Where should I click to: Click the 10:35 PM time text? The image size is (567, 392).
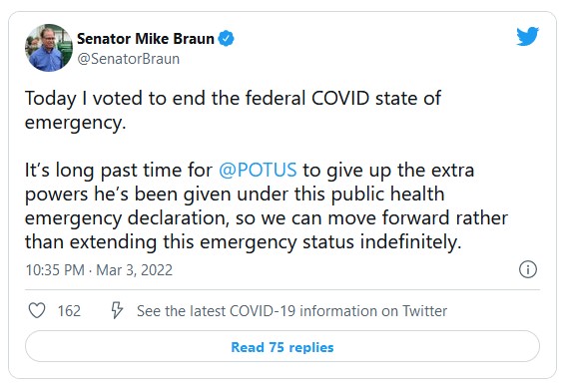(x=55, y=270)
